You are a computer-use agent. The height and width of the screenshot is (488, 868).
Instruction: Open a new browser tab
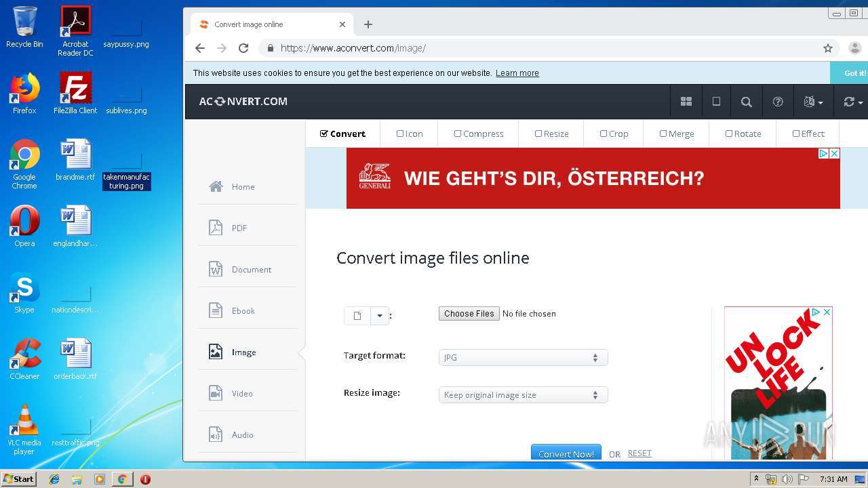pos(368,24)
